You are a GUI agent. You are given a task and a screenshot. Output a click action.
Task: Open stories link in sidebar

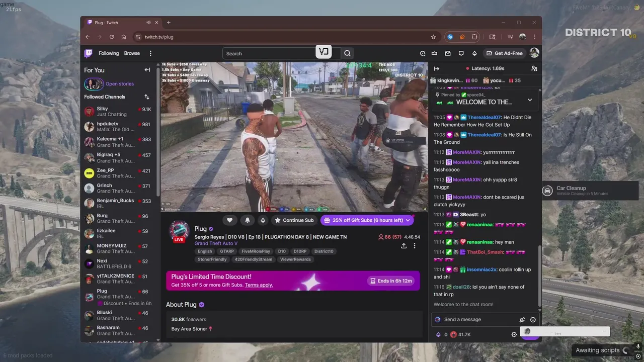120,84
